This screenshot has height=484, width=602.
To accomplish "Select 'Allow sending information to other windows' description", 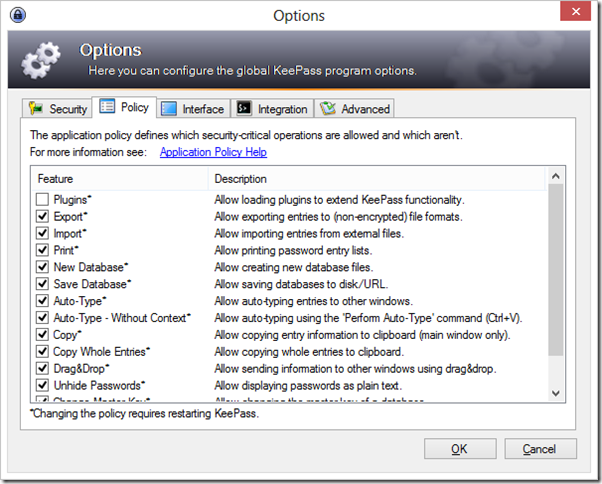I will pyautogui.click(x=356, y=369).
